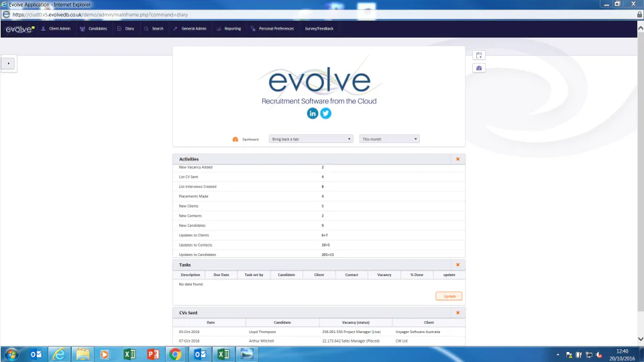Screen dimensions: 644x362
Task: Click the orange Update button in Tasks
Action: (449, 296)
